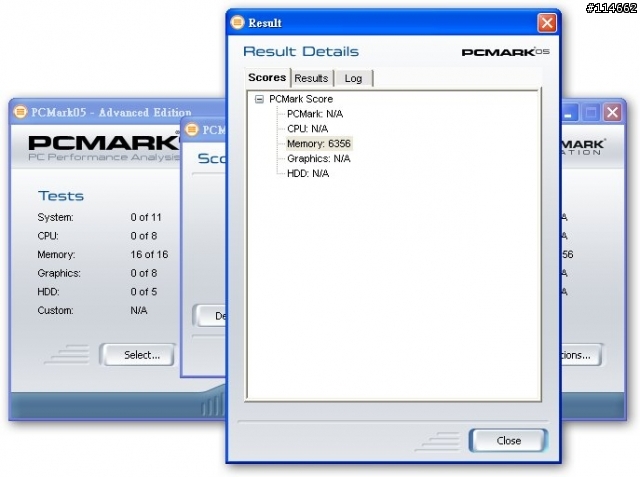This screenshot has height=477, width=640.
Task: Click the '0 of 8' Graphics test count
Action: point(144,273)
